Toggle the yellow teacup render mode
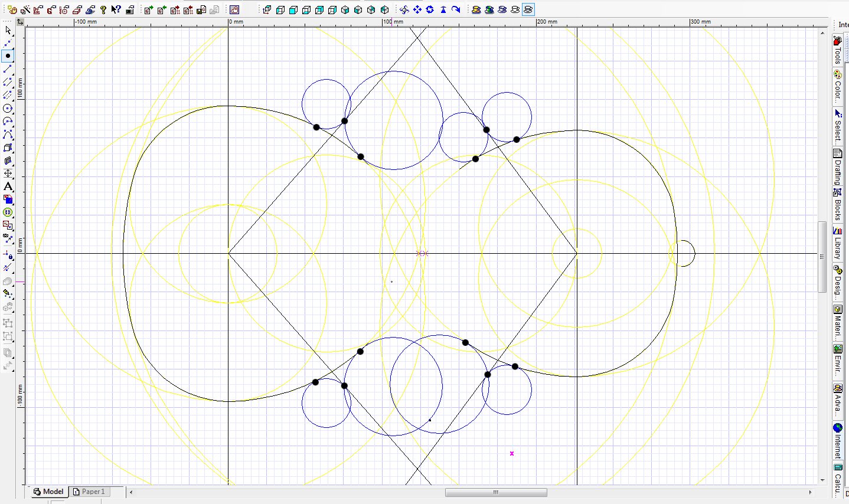This screenshot has height=504, width=849. [476, 9]
